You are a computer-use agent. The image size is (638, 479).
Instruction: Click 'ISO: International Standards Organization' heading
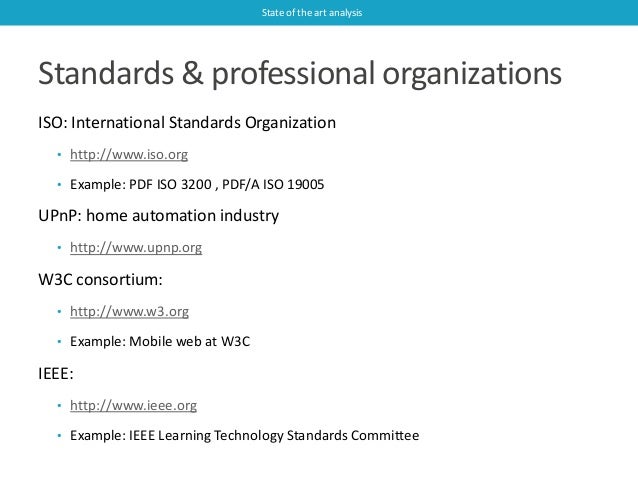[x=187, y=123]
